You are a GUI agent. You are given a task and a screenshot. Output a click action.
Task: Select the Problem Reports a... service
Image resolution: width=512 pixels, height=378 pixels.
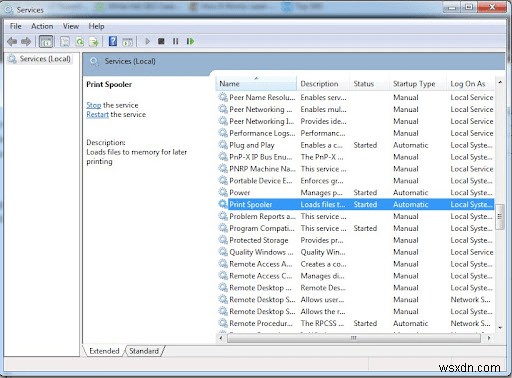pos(356,216)
